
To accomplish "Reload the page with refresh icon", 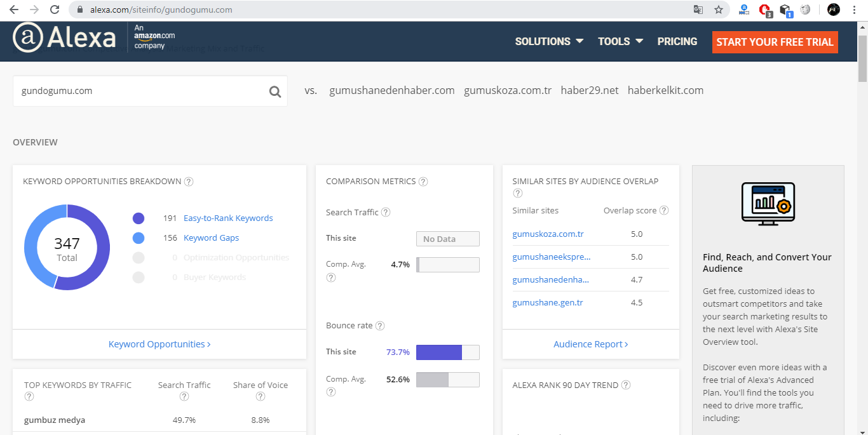I will point(55,10).
